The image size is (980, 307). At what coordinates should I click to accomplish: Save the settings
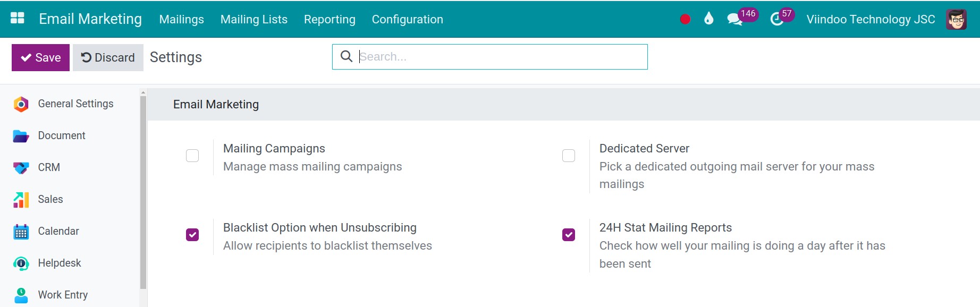coord(40,57)
